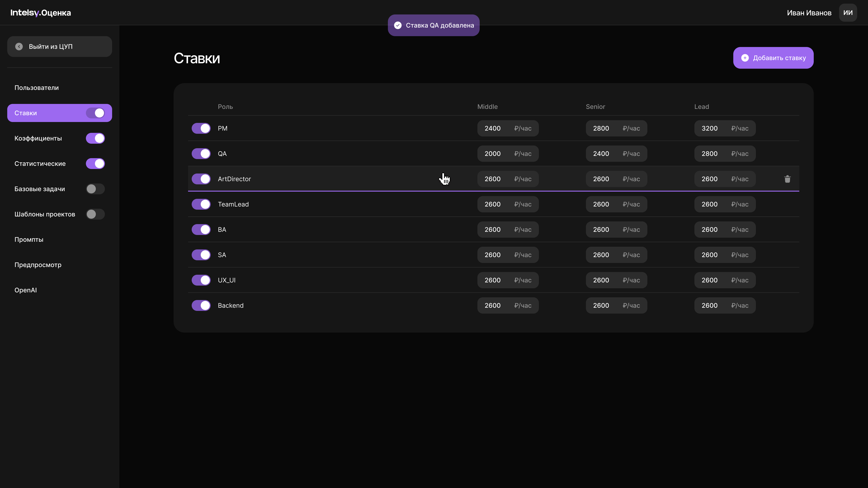Toggle the Backend role switch

pos(201,305)
